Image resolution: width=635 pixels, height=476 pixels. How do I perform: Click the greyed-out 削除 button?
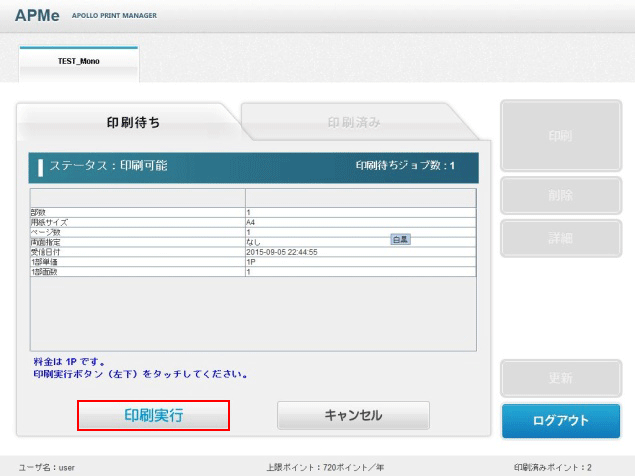pos(560,195)
